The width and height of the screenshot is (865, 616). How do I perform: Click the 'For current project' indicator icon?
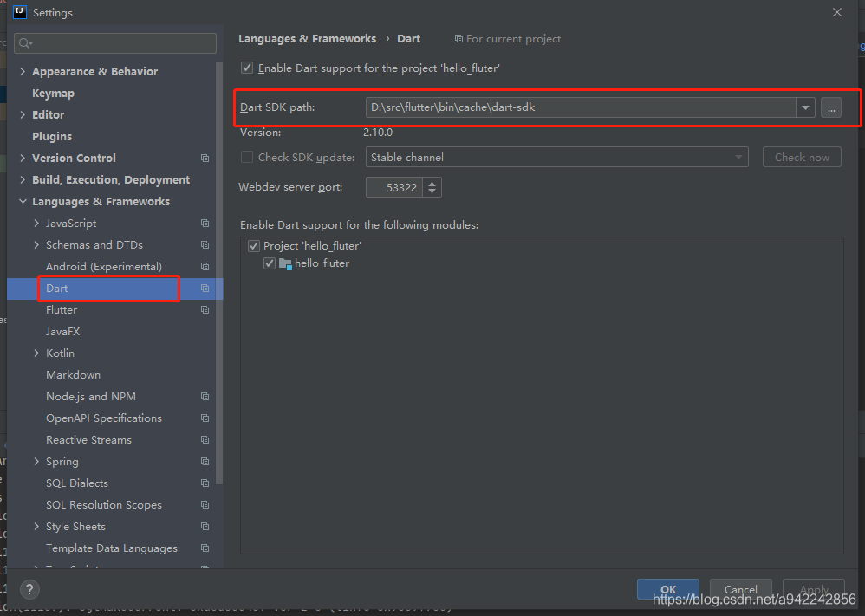coord(459,38)
